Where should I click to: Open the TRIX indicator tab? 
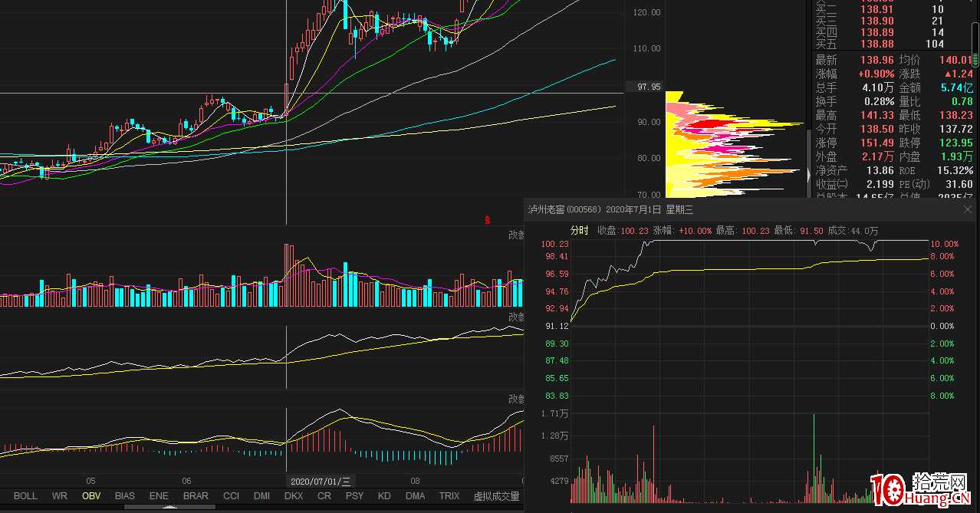click(449, 496)
